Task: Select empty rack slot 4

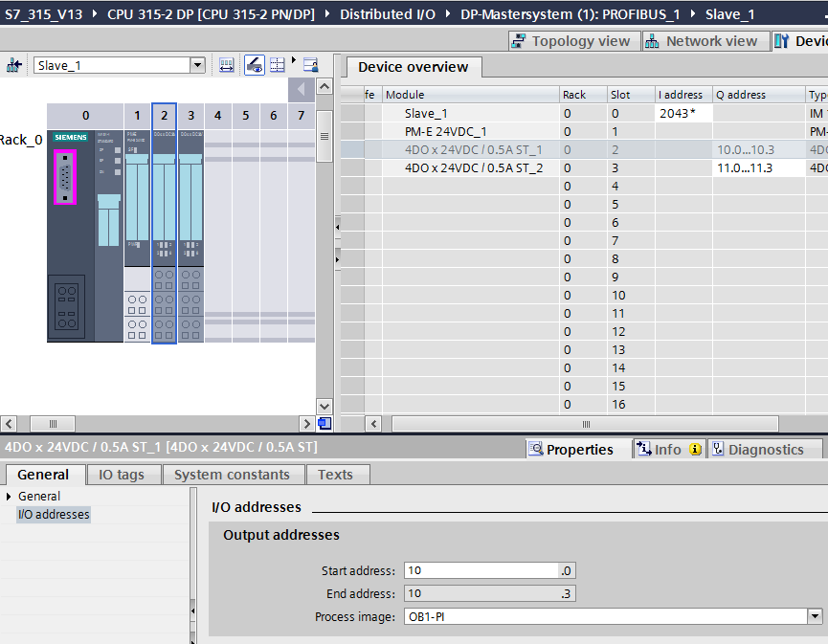Action: click(x=218, y=236)
